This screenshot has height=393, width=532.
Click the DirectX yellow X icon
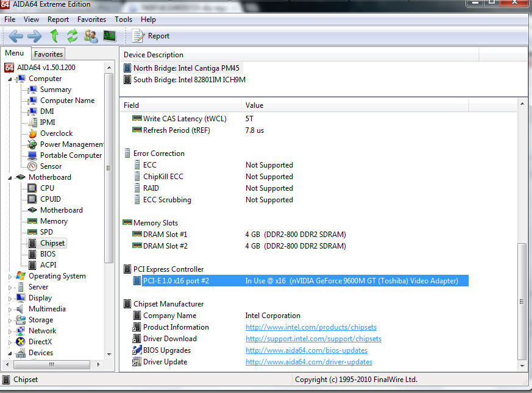pyautogui.click(x=21, y=341)
